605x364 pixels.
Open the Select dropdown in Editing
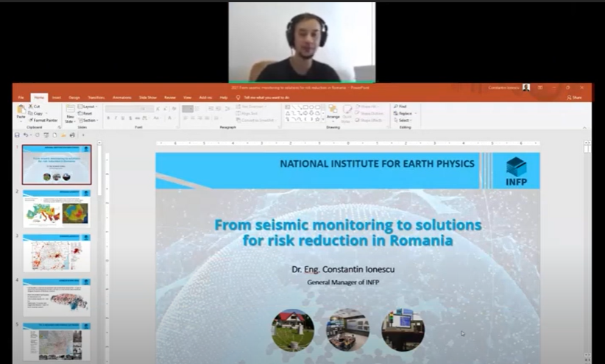(x=403, y=121)
